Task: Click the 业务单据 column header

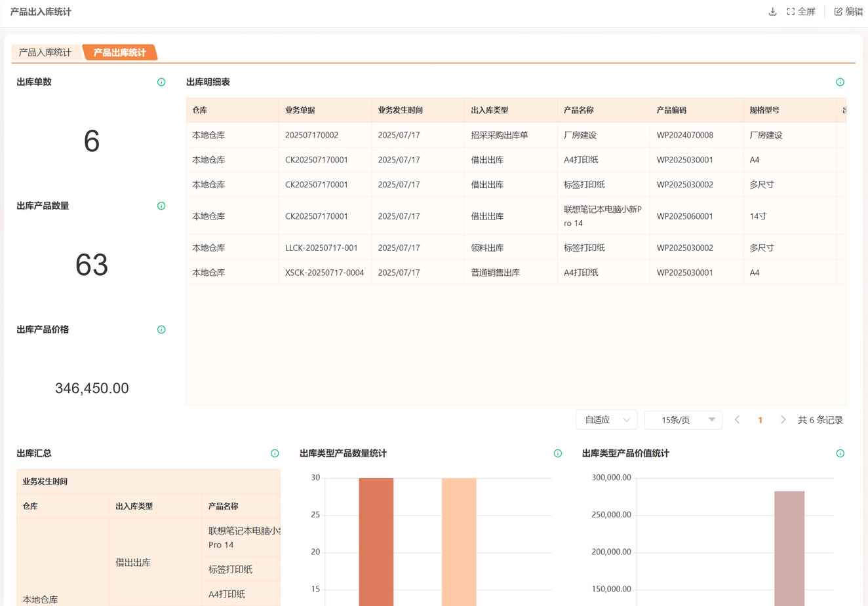Action: 300,110
